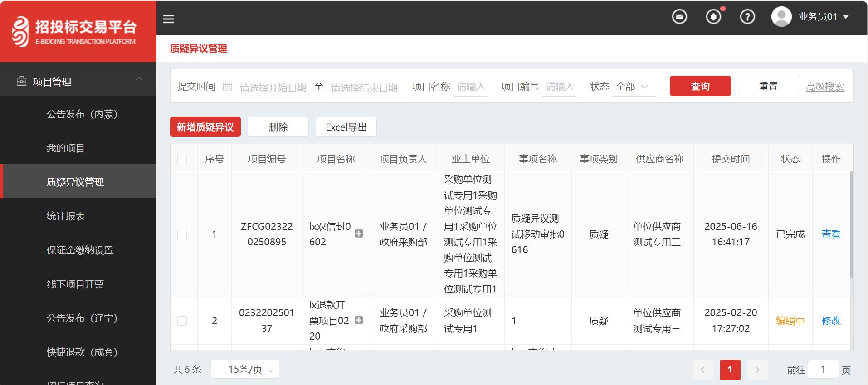
Task: Check the checkbox for row 1
Action: point(182,234)
